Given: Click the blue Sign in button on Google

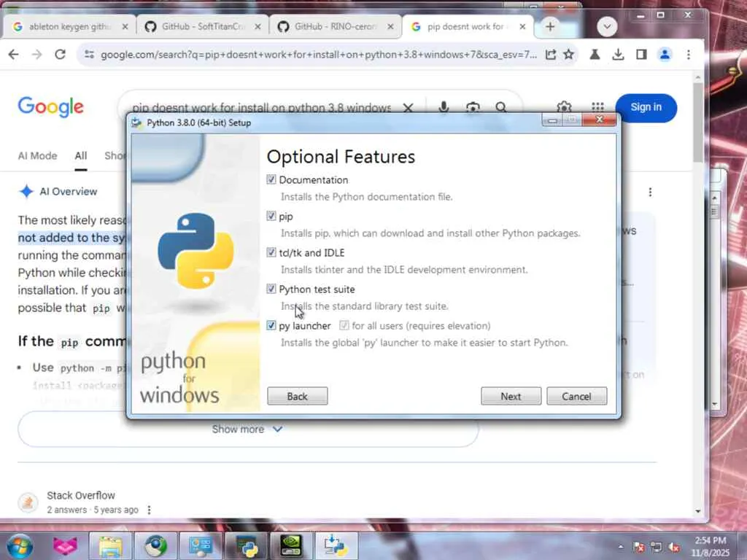Looking at the screenshot, I should pos(646,108).
